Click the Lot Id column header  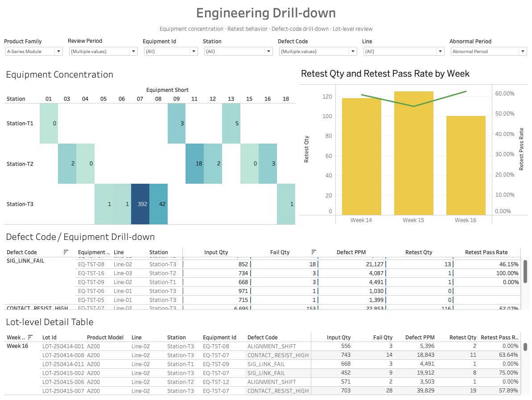tap(49, 338)
